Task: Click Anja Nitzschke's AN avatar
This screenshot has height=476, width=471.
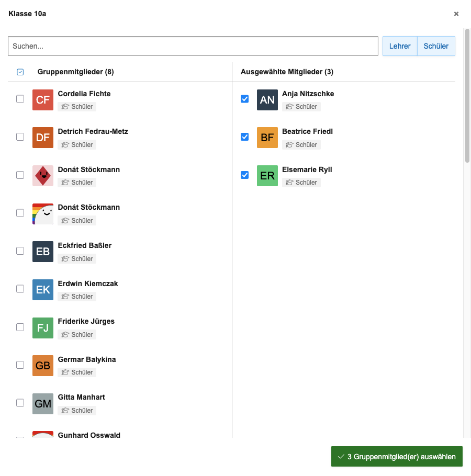Action: pos(267,99)
